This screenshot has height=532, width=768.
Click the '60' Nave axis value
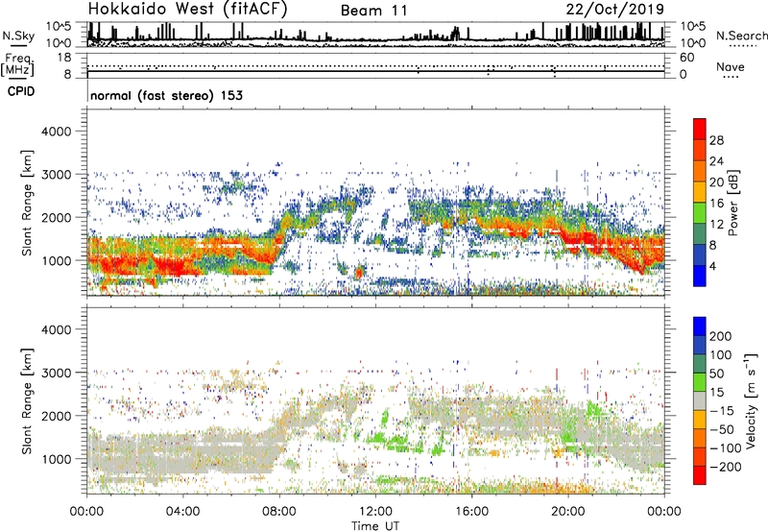pos(686,58)
